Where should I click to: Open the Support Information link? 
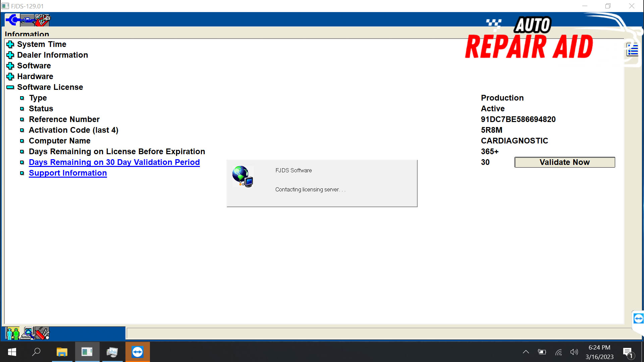[68, 173]
